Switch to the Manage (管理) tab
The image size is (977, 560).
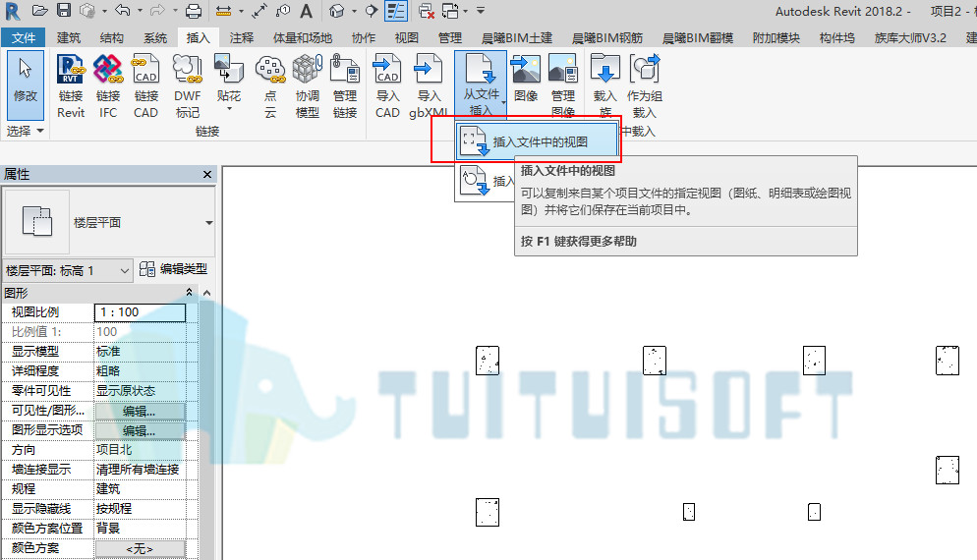pyautogui.click(x=449, y=38)
